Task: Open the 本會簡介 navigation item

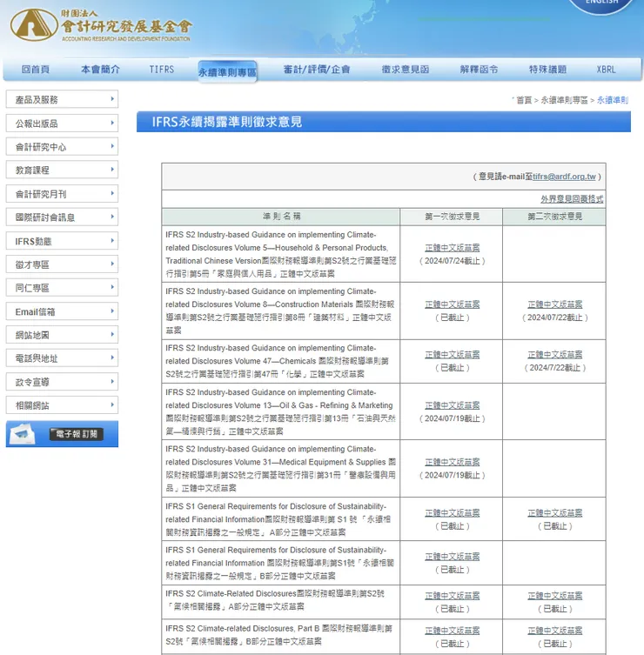Action: 100,70
